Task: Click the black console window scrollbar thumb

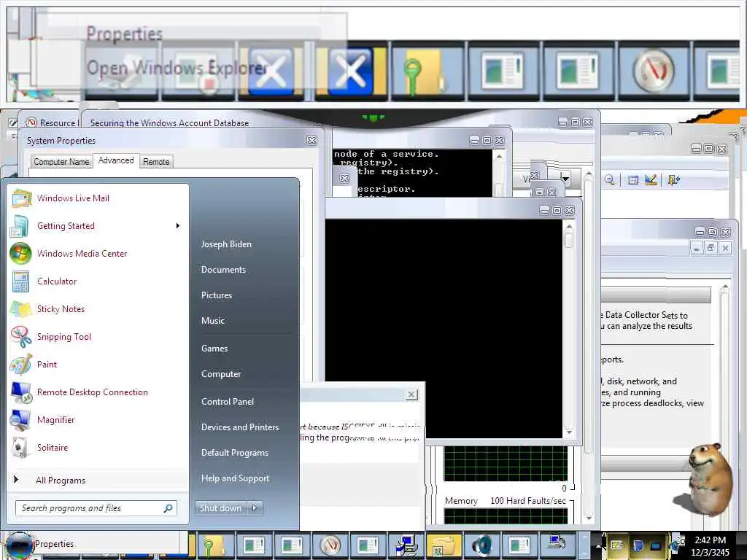Action: [x=568, y=240]
